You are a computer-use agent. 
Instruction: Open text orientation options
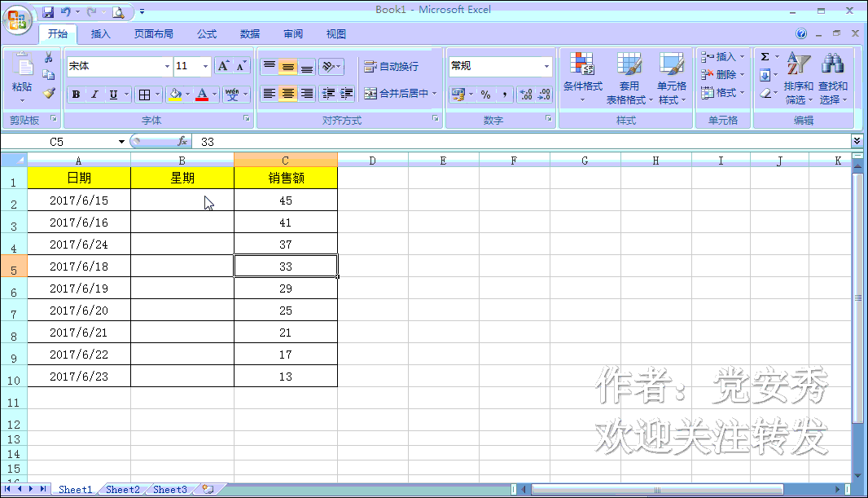click(x=331, y=67)
